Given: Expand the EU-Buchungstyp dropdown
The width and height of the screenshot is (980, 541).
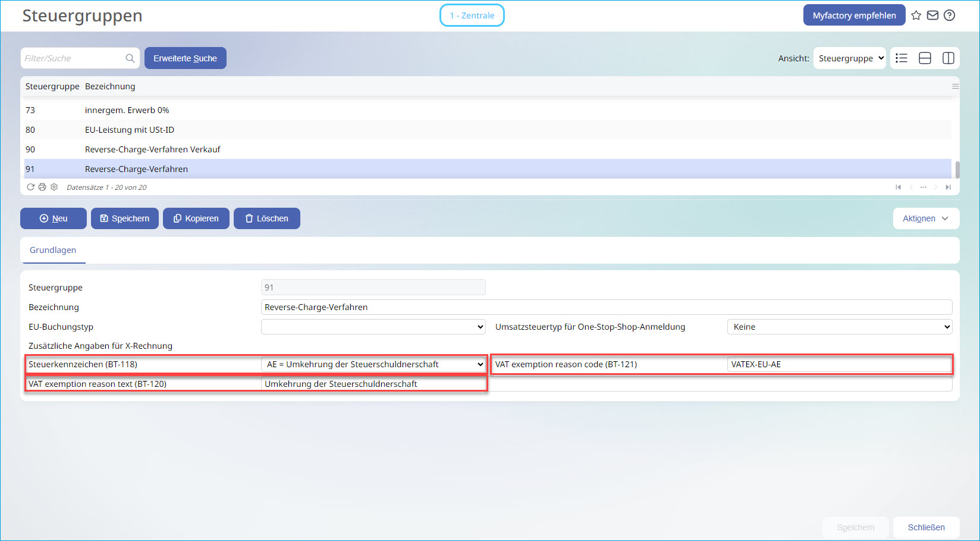Looking at the screenshot, I should [373, 327].
